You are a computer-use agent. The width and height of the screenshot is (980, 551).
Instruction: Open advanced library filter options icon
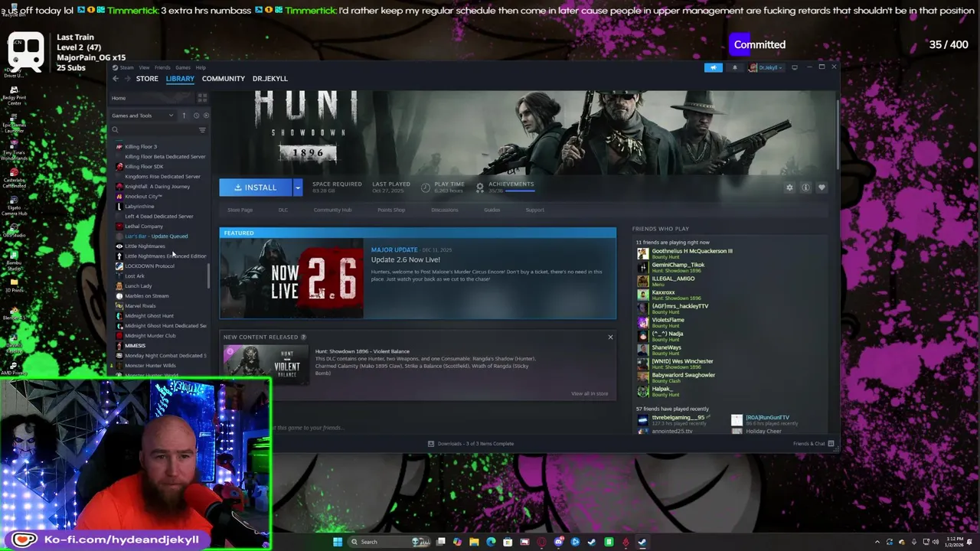point(202,130)
